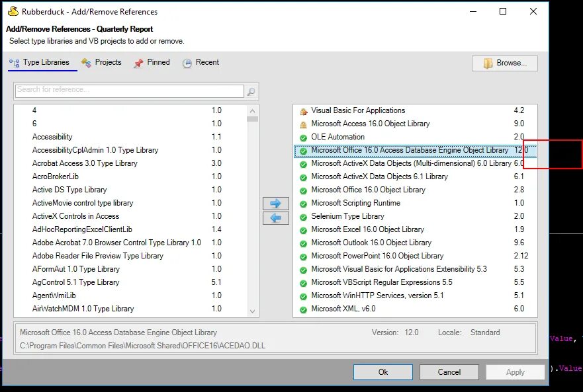Select the library named 4
583x392 pixels.
[130, 110]
